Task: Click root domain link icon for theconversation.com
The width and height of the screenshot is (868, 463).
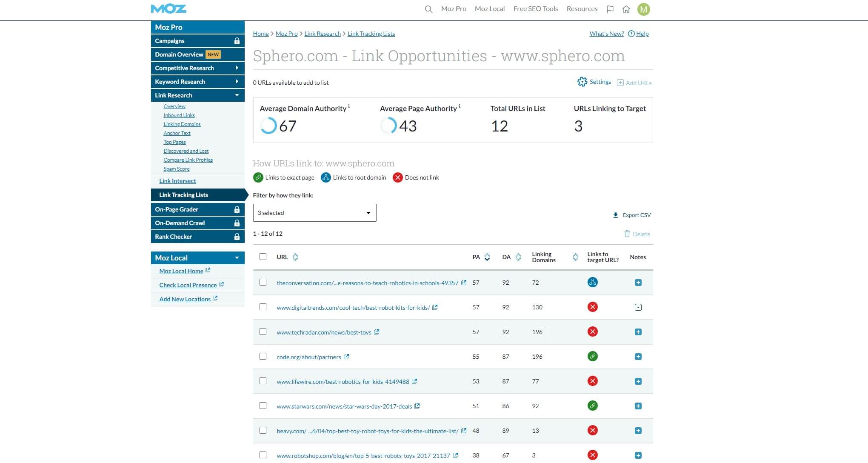Action: 592,282
